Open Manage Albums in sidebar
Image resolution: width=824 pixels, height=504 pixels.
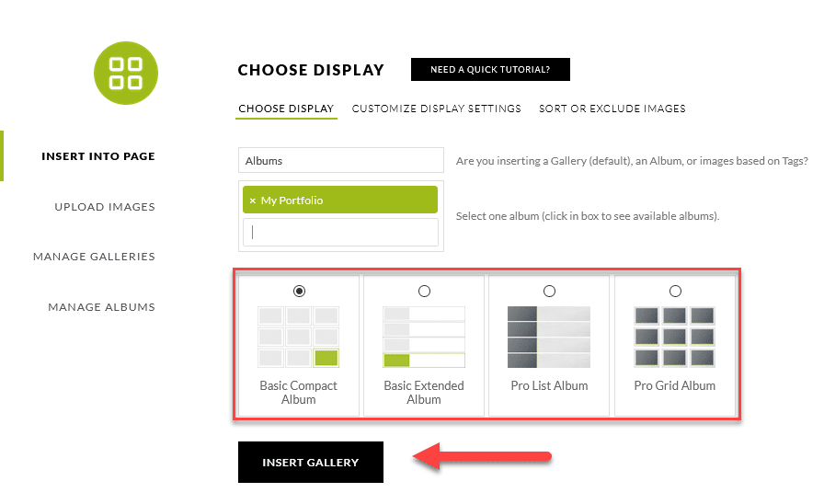(101, 307)
